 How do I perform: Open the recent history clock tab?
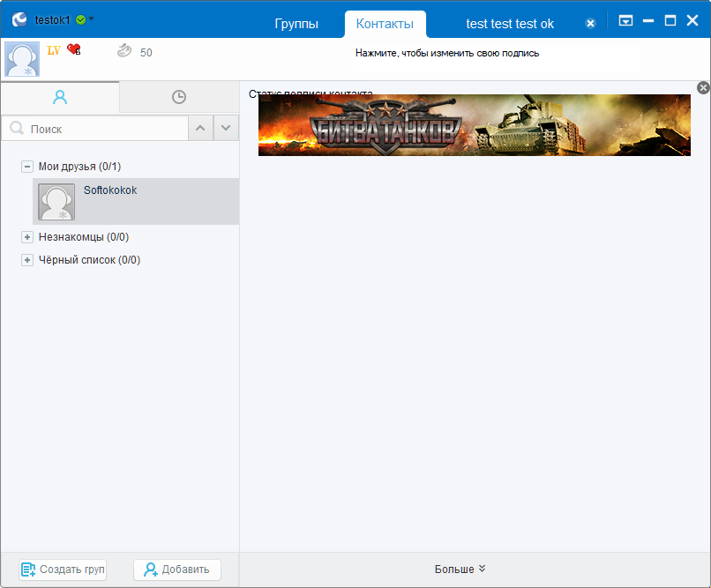click(179, 97)
